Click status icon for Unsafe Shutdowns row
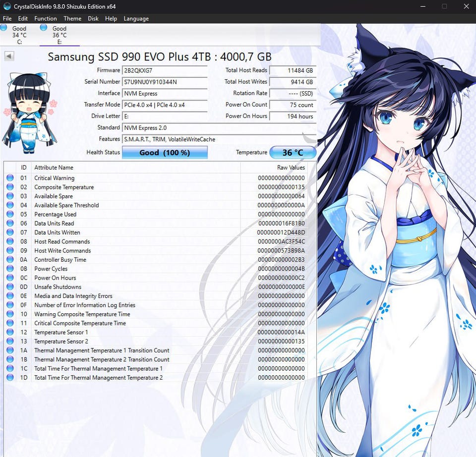Screen dimensions: 476x457 coord(10,287)
